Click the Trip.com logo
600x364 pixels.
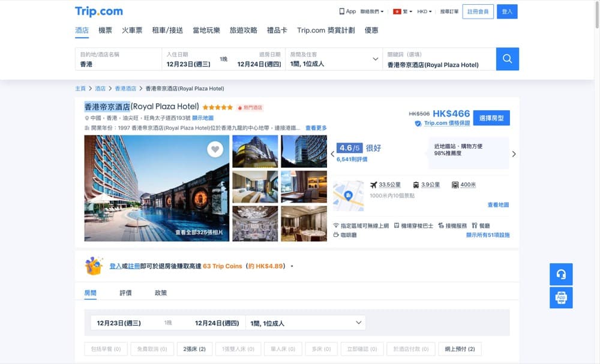click(99, 11)
